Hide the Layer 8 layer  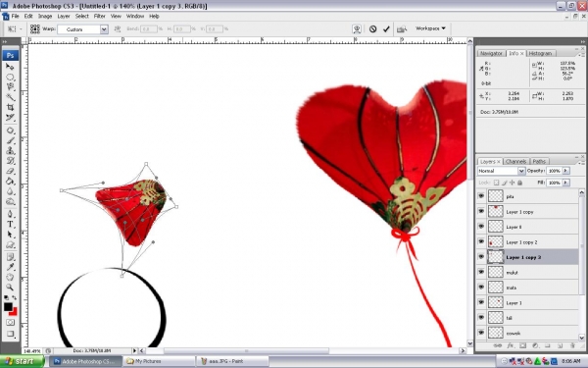[481, 227]
